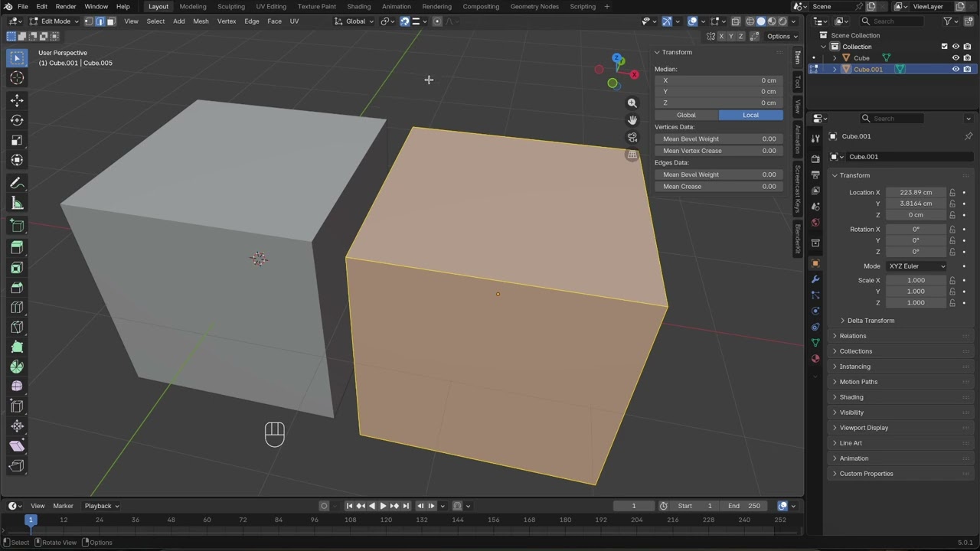Activate the Move tool
This screenshot has height=551, width=980.
17,100
